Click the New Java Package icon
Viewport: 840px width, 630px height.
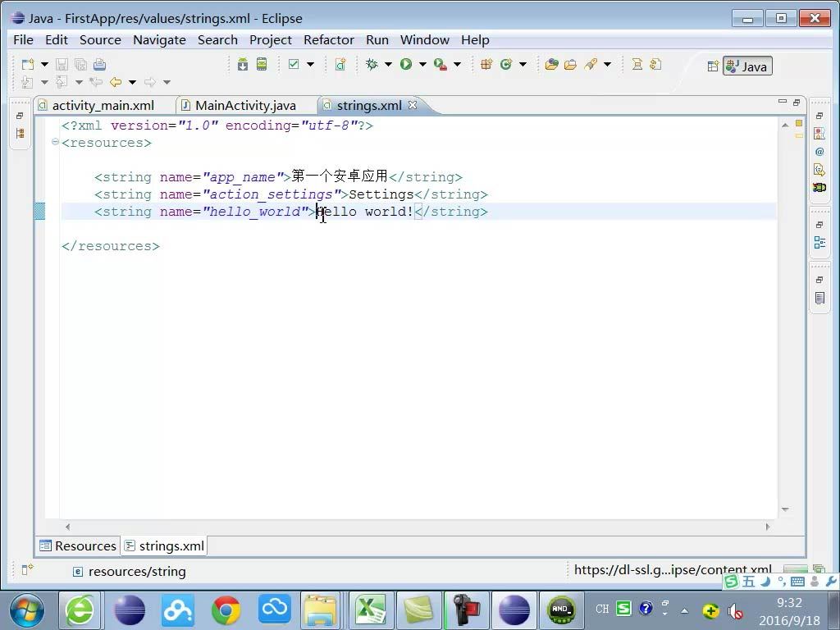coord(486,64)
